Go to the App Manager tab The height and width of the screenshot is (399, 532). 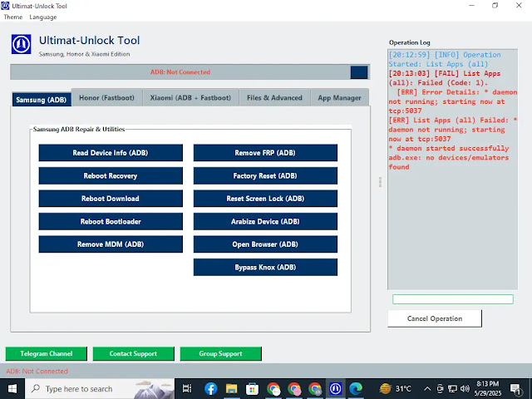(x=339, y=98)
